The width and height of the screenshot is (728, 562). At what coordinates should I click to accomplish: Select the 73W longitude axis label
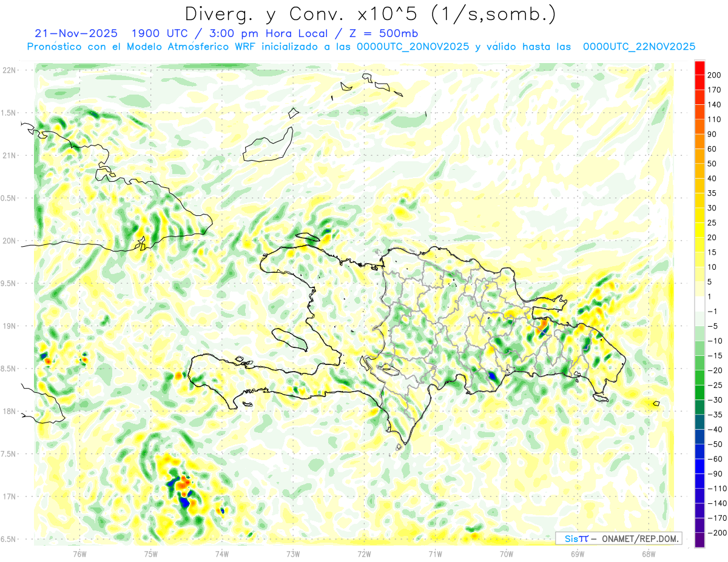pyautogui.click(x=293, y=554)
